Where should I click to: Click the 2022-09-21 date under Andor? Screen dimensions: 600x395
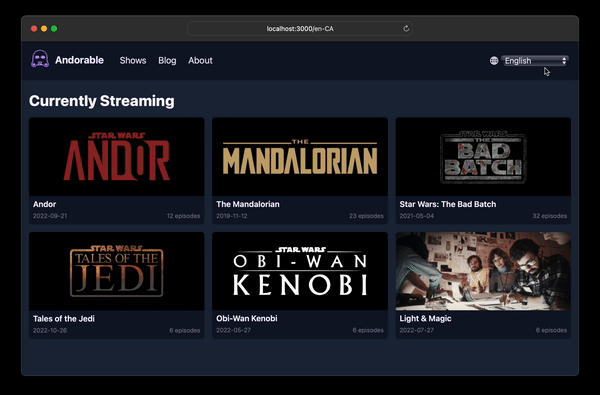tap(50, 216)
